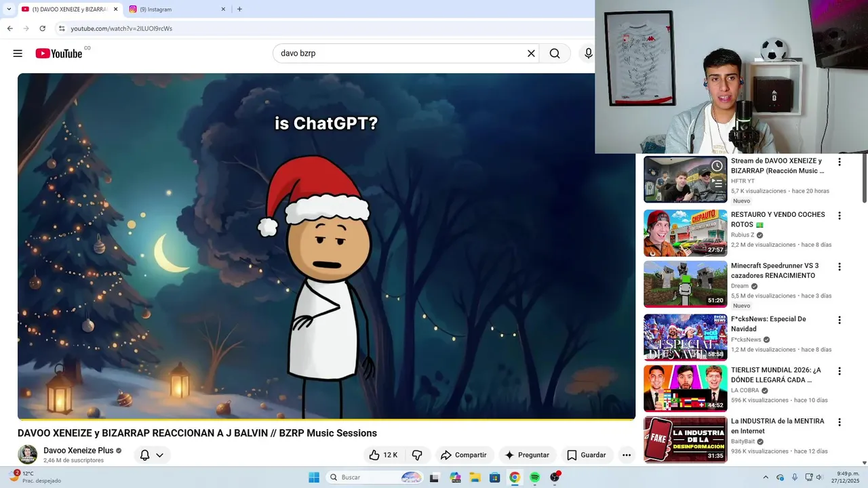Show hidden system tray icons chevron
The width and height of the screenshot is (868, 488).
pyautogui.click(x=766, y=477)
